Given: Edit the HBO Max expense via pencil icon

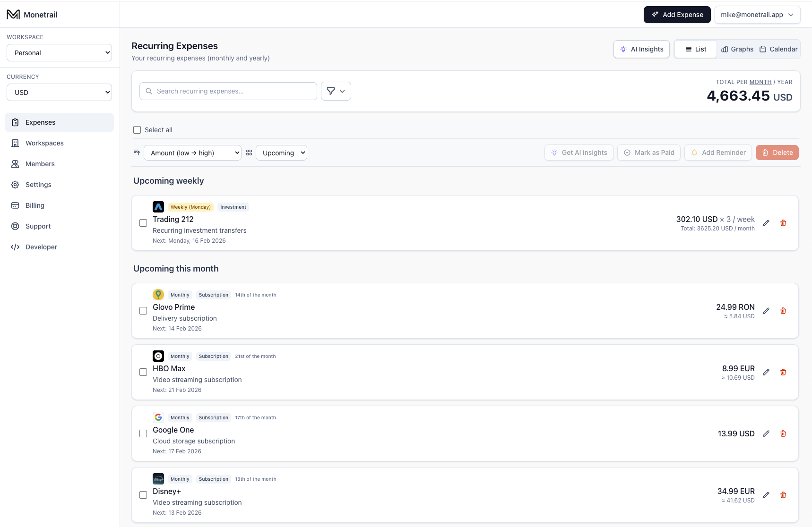Looking at the screenshot, I should coord(766,372).
